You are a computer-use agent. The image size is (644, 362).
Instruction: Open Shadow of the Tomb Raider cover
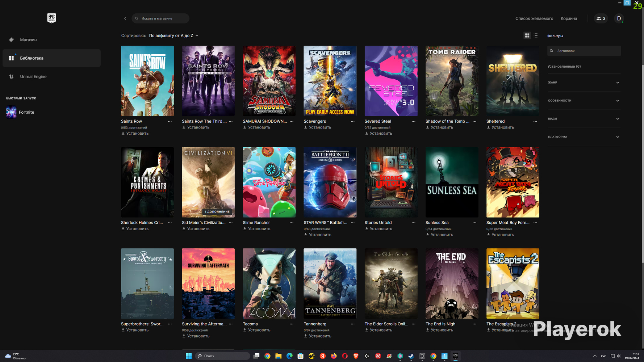coord(452,81)
